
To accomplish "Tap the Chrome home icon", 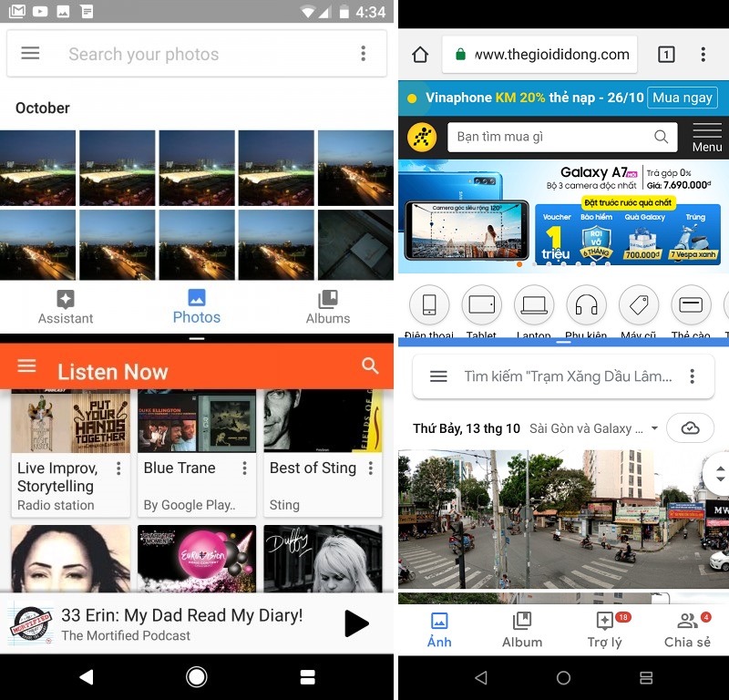I will pos(420,55).
